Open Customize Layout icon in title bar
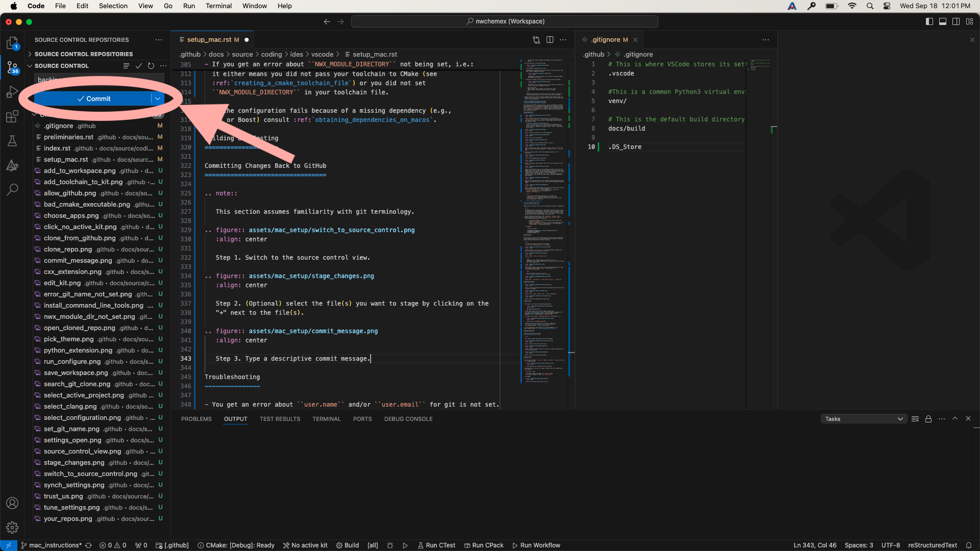The width and height of the screenshot is (980, 551). tap(969, 21)
